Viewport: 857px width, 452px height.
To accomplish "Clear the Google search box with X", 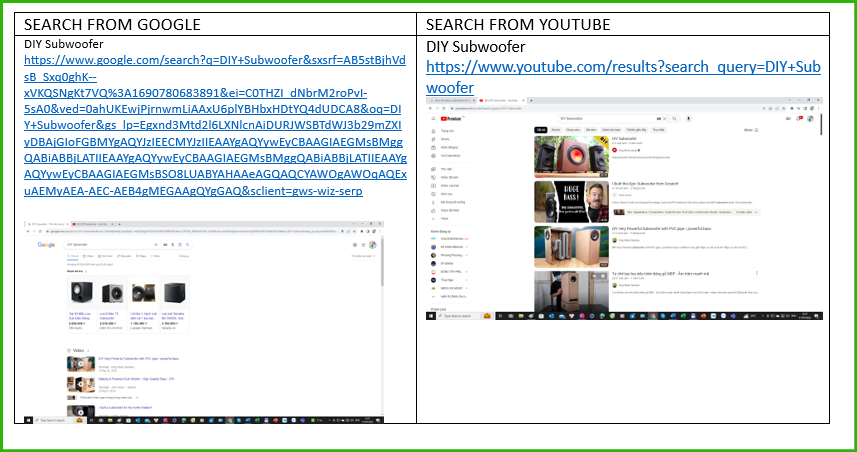I will pos(156,245).
